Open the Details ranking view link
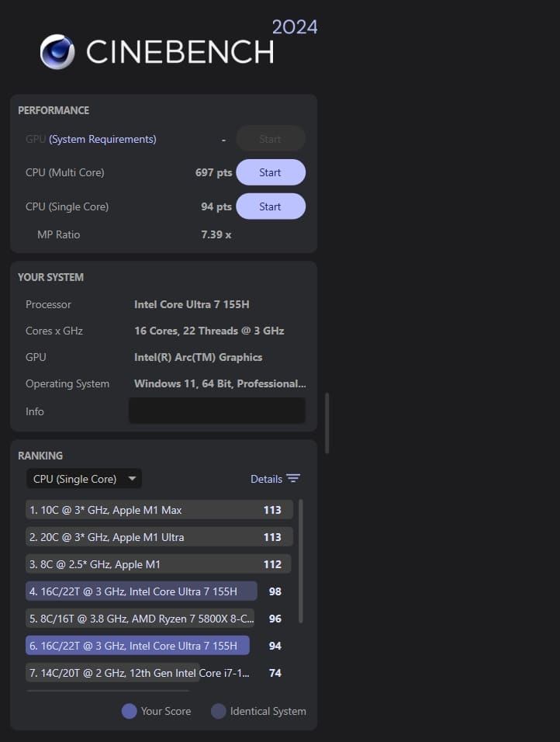Image resolution: width=560 pixels, height=742 pixels. 266,479
